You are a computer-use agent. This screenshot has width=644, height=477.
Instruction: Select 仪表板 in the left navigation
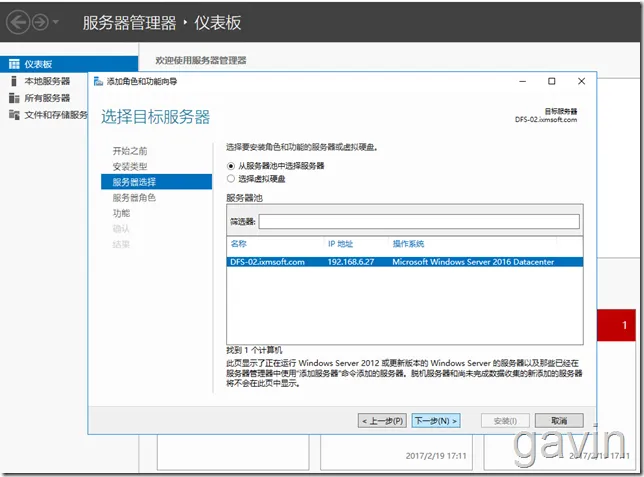tap(69, 64)
